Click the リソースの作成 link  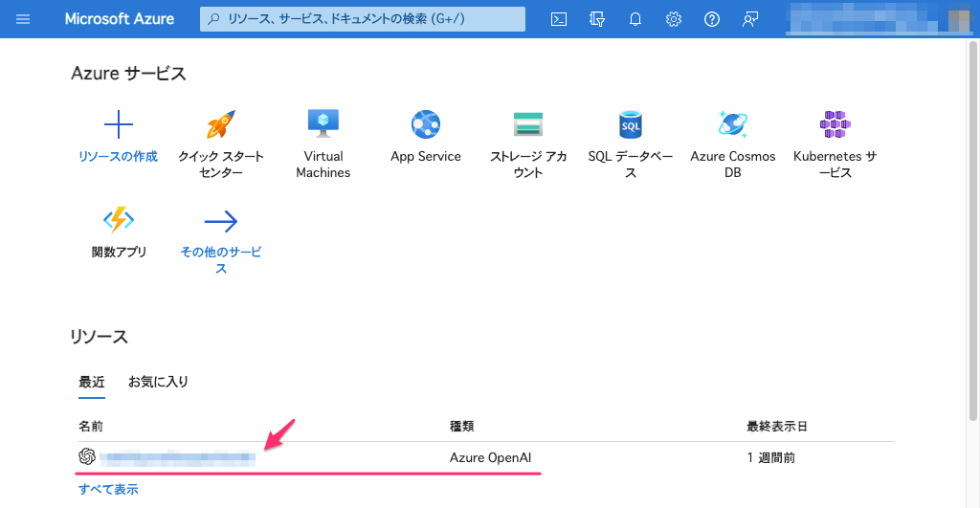tap(118, 156)
